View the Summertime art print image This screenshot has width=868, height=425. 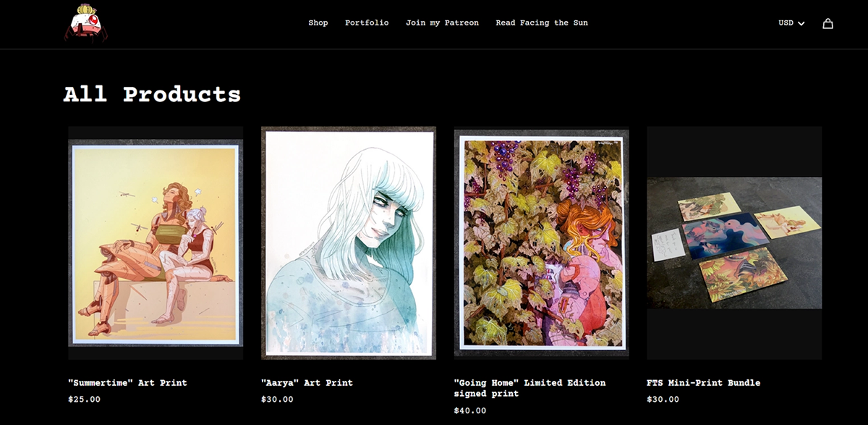click(156, 243)
